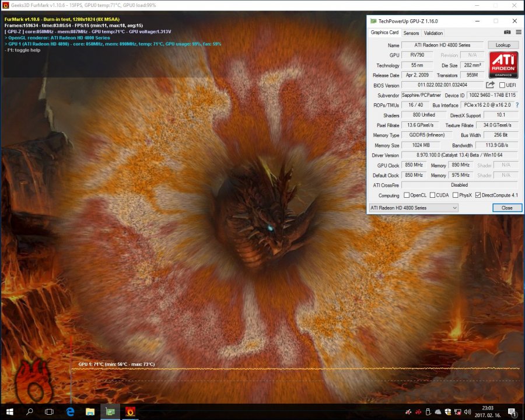525x420 pixels.
Task: Toggle the DirectCompute 4.1 checkbox
Action: tap(478, 195)
